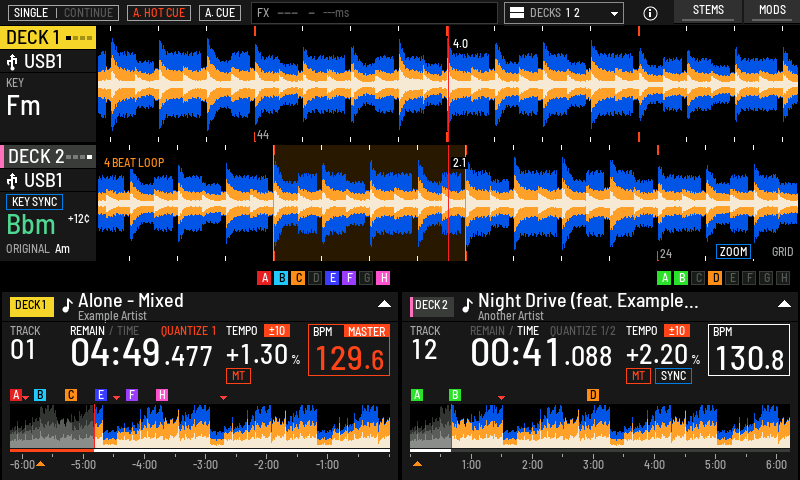Jump to cue B marker on Deck 1 overview
Image resolution: width=800 pixels, height=480 pixels.
(40, 395)
